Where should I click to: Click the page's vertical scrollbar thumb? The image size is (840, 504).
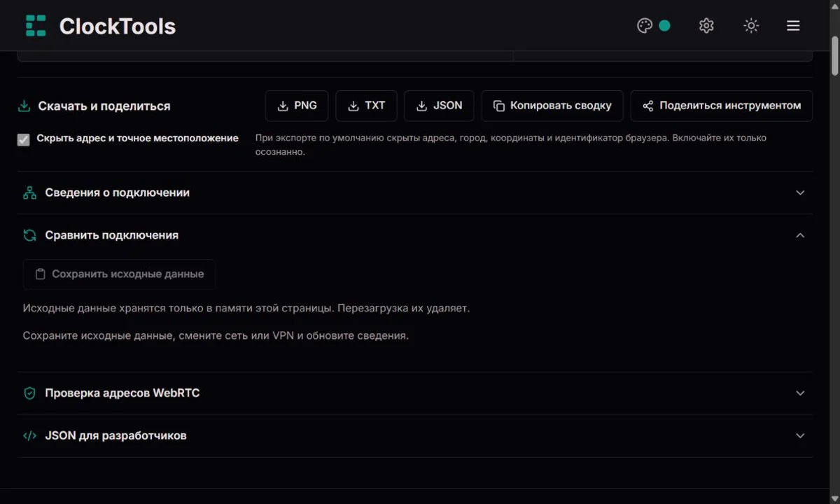pos(834,55)
